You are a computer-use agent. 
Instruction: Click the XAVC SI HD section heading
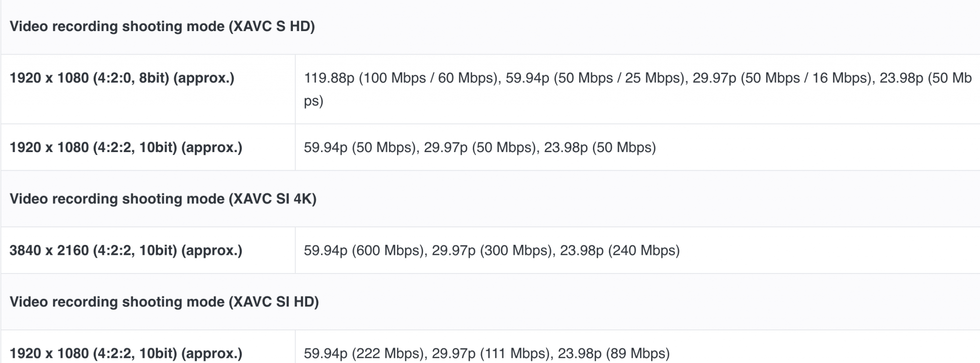pyautogui.click(x=164, y=302)
